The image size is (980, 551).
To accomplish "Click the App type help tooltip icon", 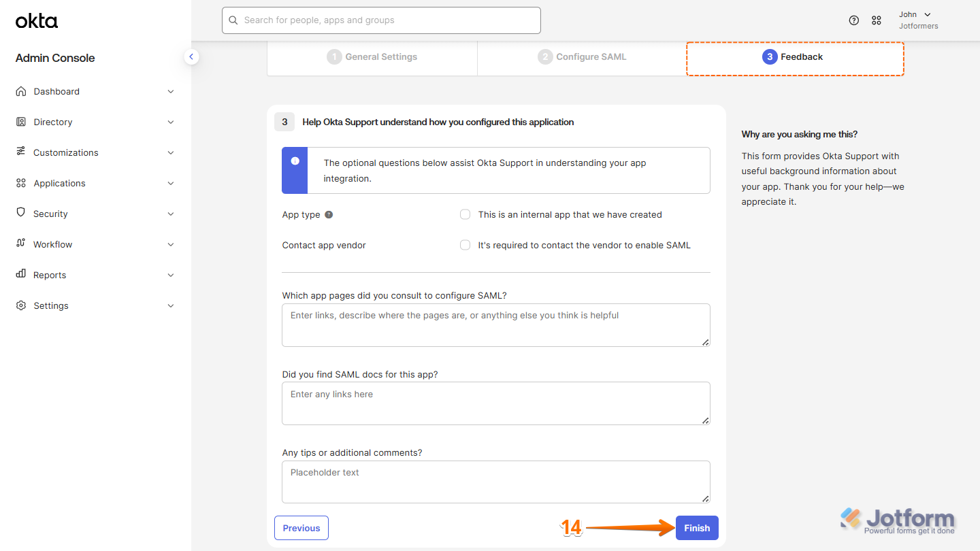I will pos(329,214).
